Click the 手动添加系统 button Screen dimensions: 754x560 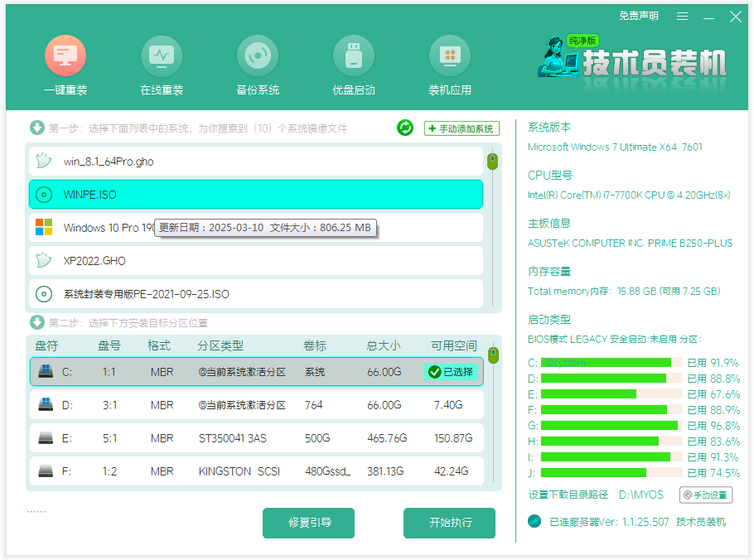click(x=462, y=129)
